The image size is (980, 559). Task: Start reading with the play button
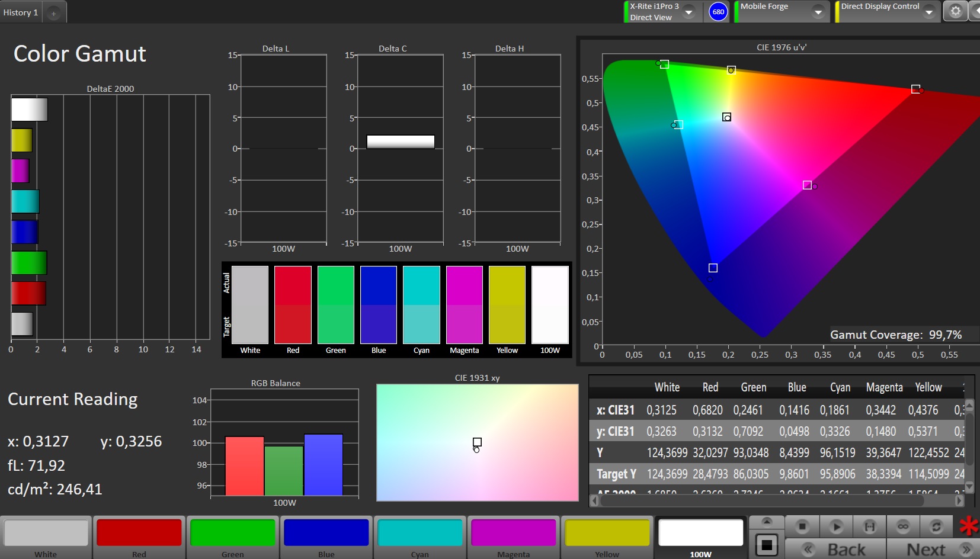pyautogui.click(x=836, y=526)
